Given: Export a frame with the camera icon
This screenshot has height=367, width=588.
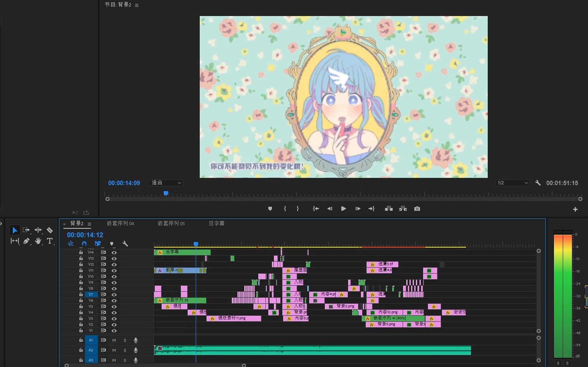Looking at the screenshot, I should (417, 209).
